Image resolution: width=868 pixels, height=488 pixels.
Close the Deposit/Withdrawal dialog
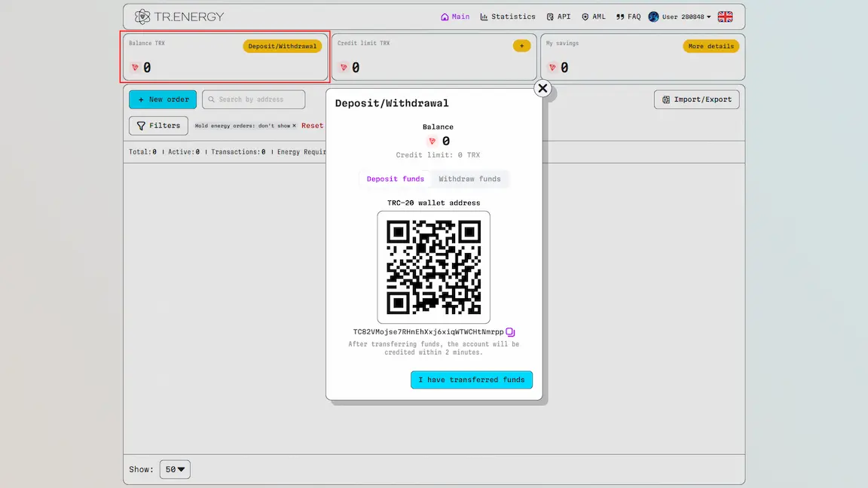tap(542, 89)
